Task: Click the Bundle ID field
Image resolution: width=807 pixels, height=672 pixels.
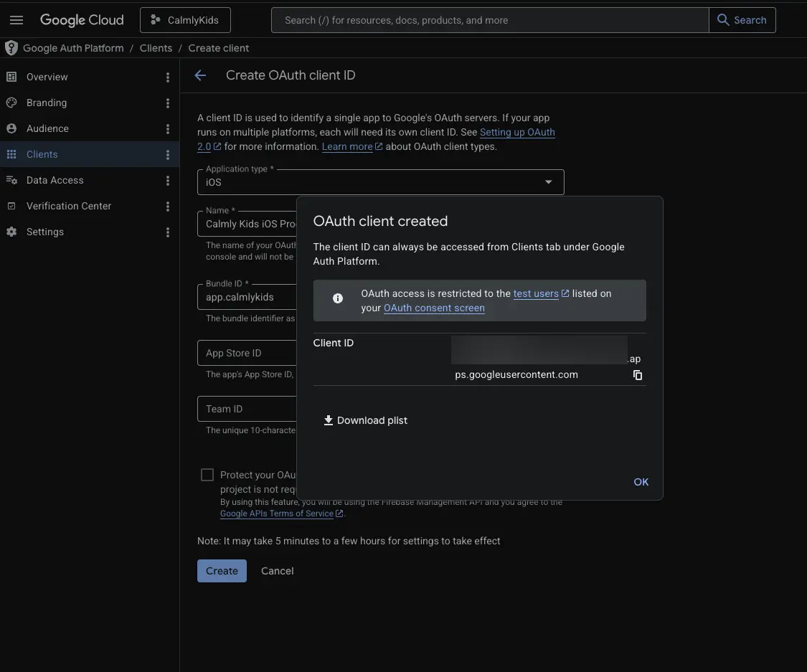Action: click(x=247, y=297)
